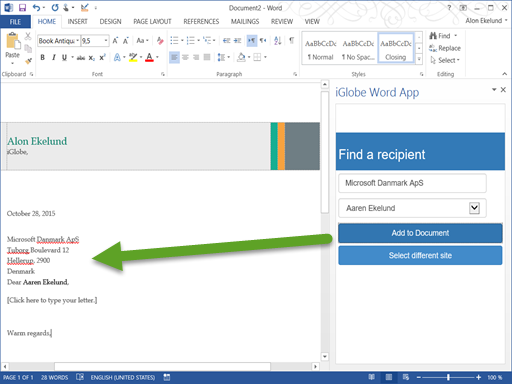Viewport: 512px width, 384px height.
Task: Click the zoom slider handle
Action: [x=448, y=377]
